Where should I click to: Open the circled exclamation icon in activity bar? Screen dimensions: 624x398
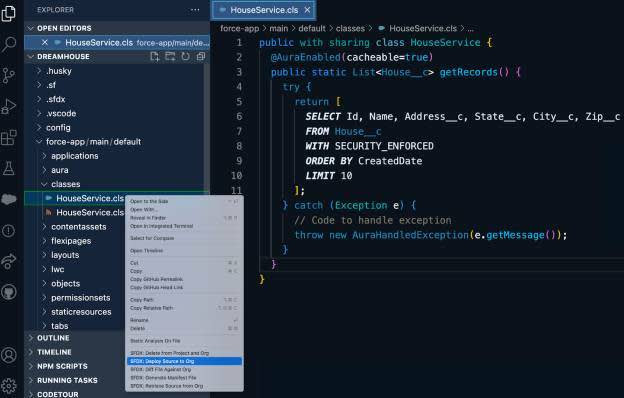9,230
